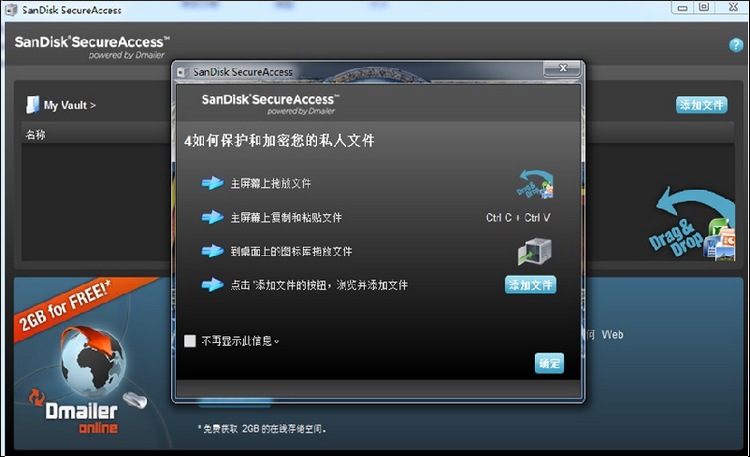Click the 2GB for FREE banner

coord(67,307)
